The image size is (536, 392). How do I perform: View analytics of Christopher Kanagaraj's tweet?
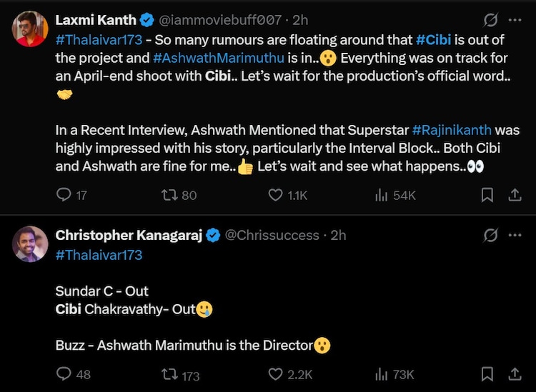point(382,373)
